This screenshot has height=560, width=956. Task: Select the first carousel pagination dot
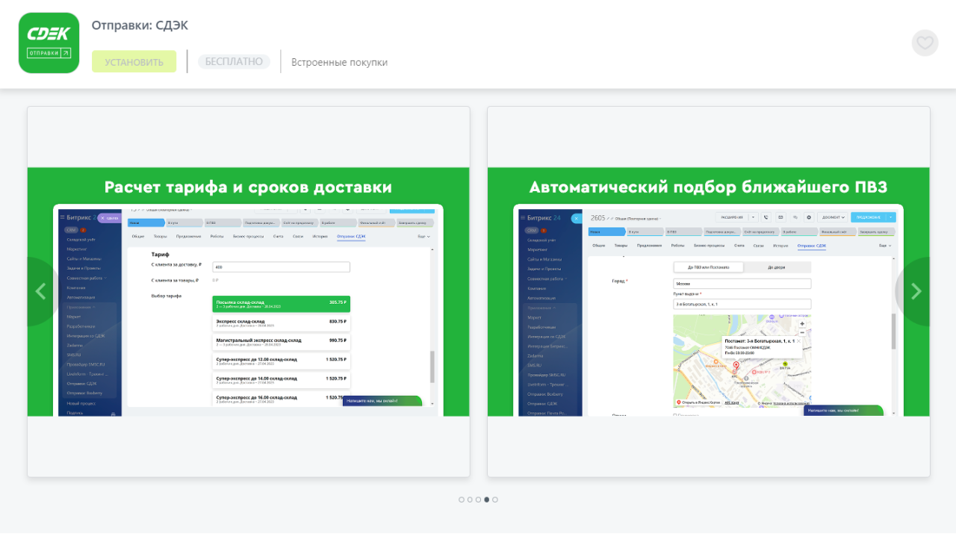tap(462, 500)
